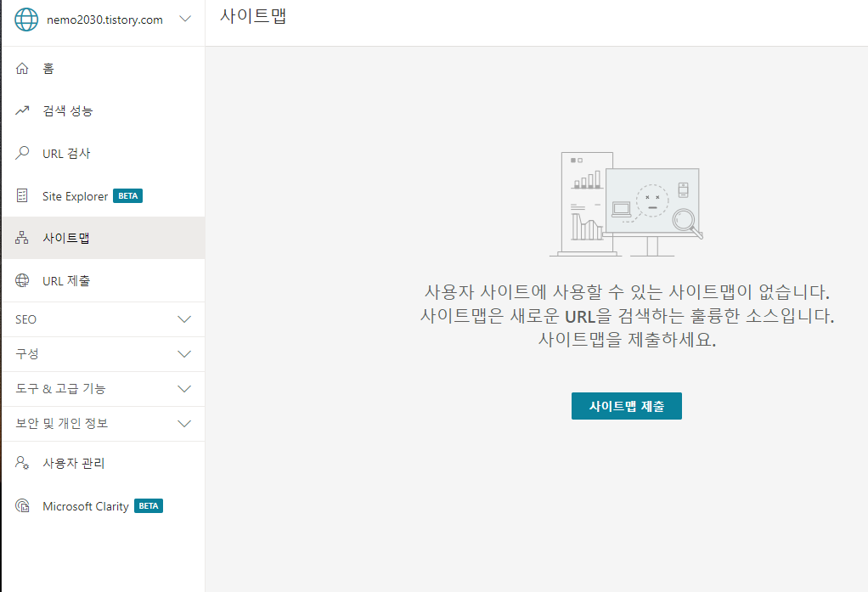Click the 사이트맵 제출 button
The width and height of the screenshot is (868, 592).
click(x=627, y=406)
